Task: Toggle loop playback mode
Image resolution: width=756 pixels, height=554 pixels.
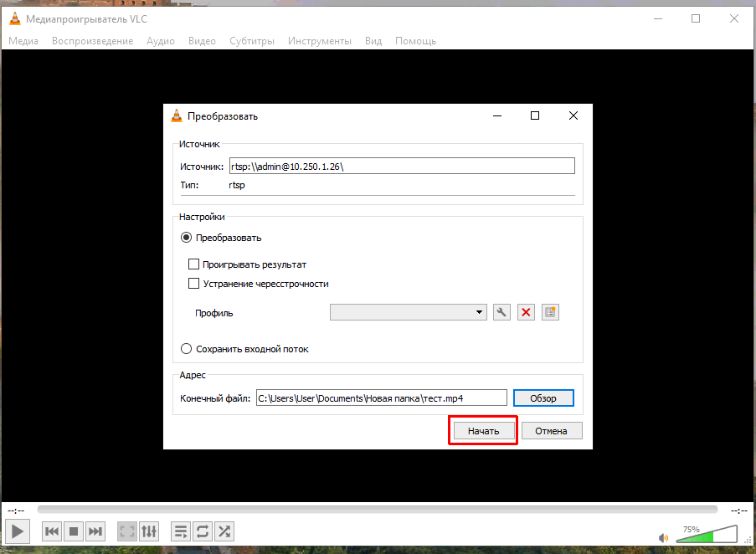Action: [203, 531]
